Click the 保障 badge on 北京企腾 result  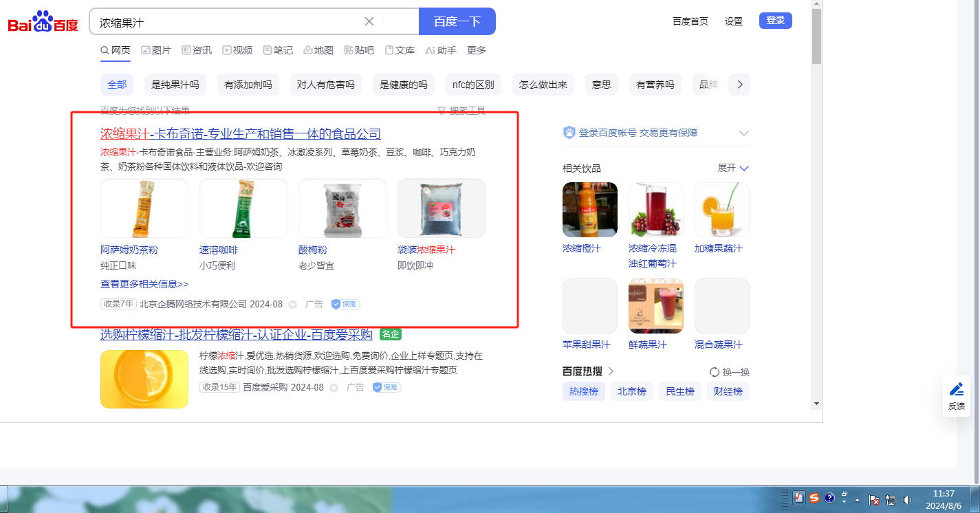(x=345, y=304)
